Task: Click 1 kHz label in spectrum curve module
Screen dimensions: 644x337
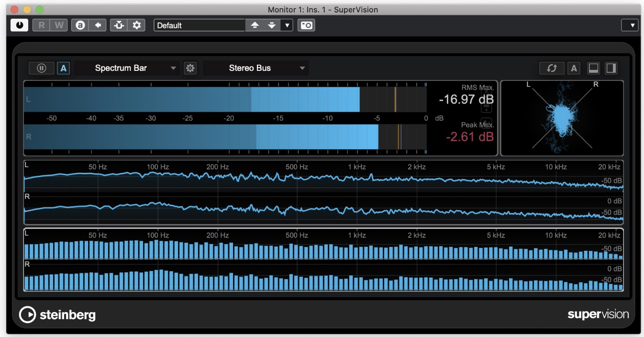Action: point(357,167)
